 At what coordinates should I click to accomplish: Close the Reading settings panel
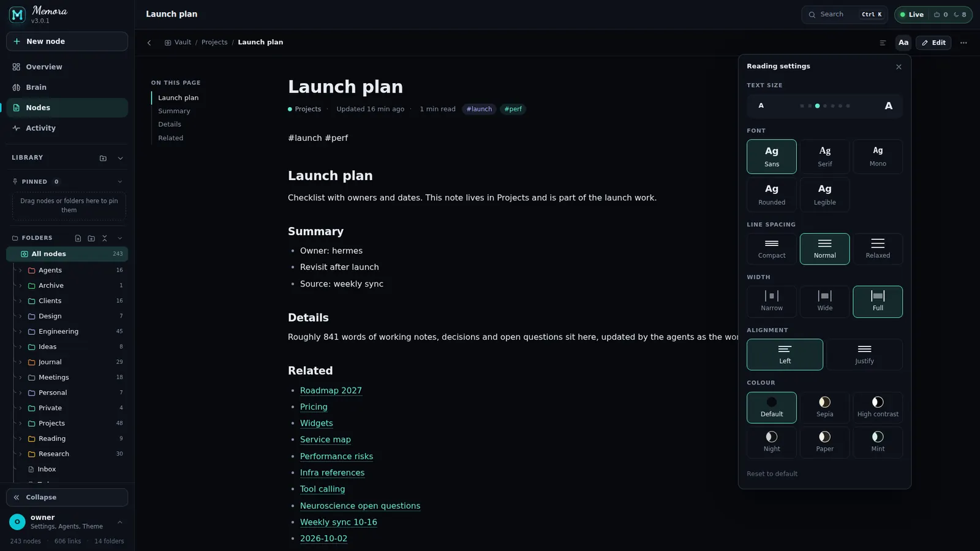click(899, 67)
